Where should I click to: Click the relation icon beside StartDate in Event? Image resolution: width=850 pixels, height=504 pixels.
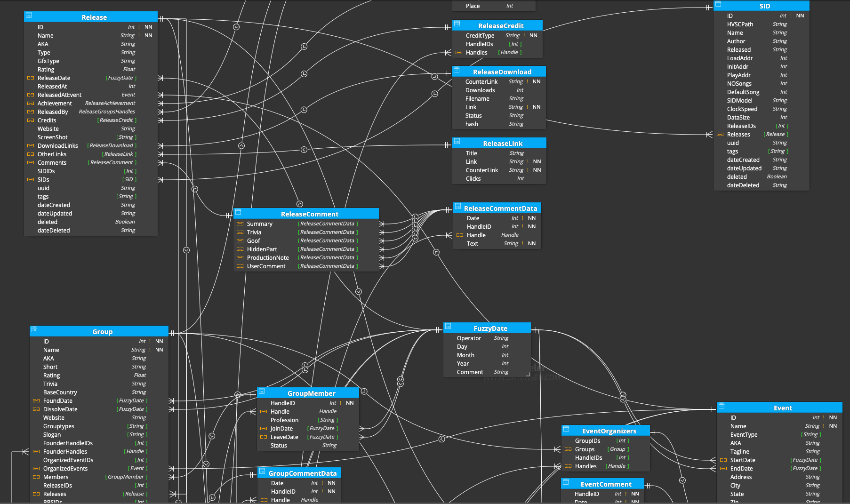tap(723, 460)
